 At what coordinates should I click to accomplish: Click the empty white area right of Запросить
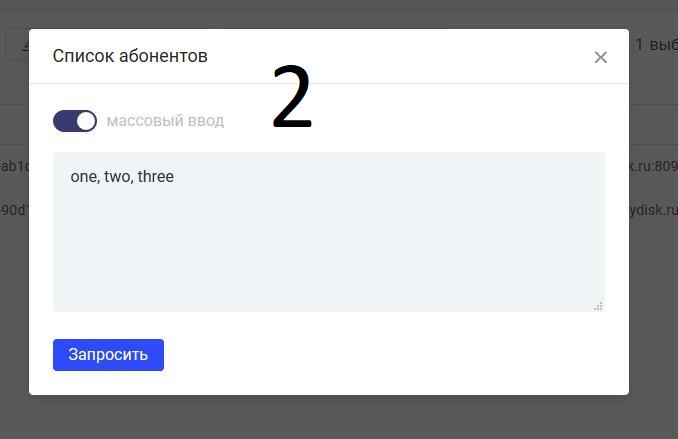click(389, 355)
